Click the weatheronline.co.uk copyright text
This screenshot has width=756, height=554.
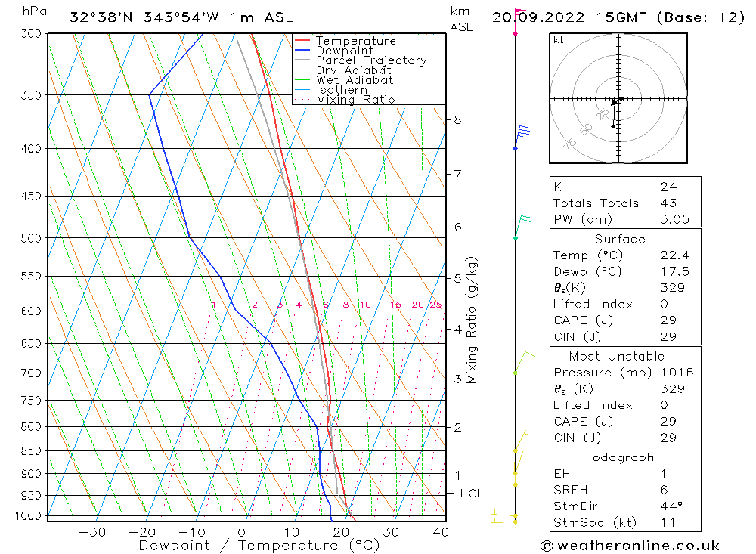(x=631, y=546)
